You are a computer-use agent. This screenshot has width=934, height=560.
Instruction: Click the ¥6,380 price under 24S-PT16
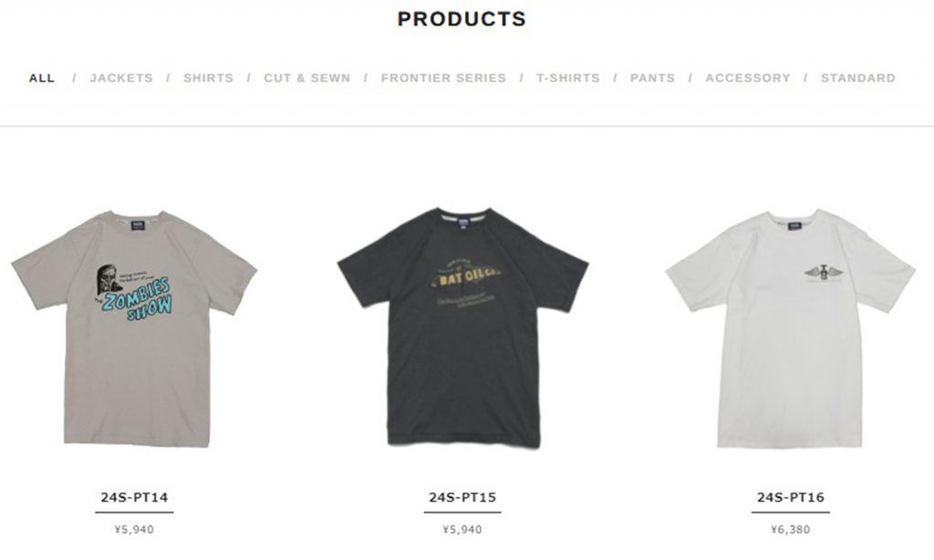tap(791, 530)
